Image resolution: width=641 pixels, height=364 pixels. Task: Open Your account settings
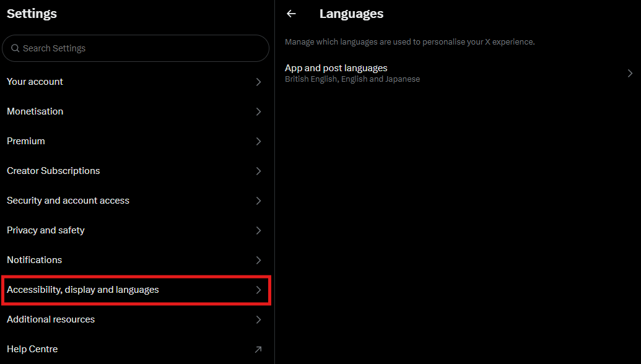[136, 82]
